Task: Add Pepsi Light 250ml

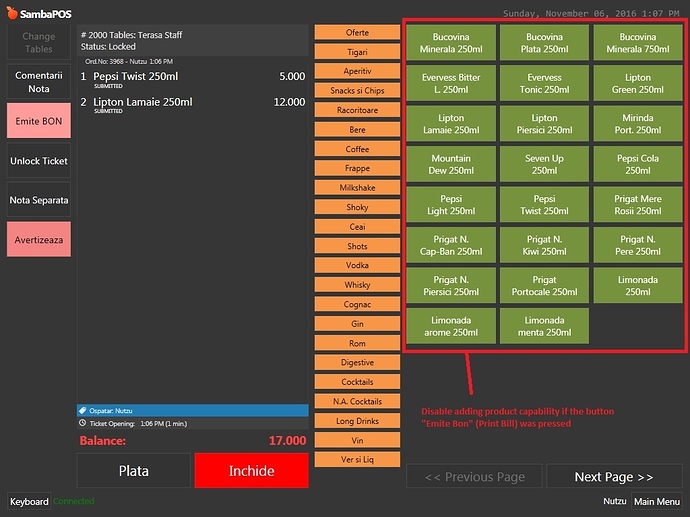Action: 451,205
